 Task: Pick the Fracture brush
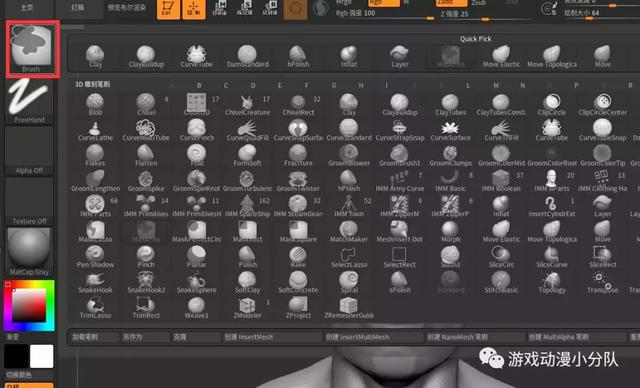[x=298, y=155]
